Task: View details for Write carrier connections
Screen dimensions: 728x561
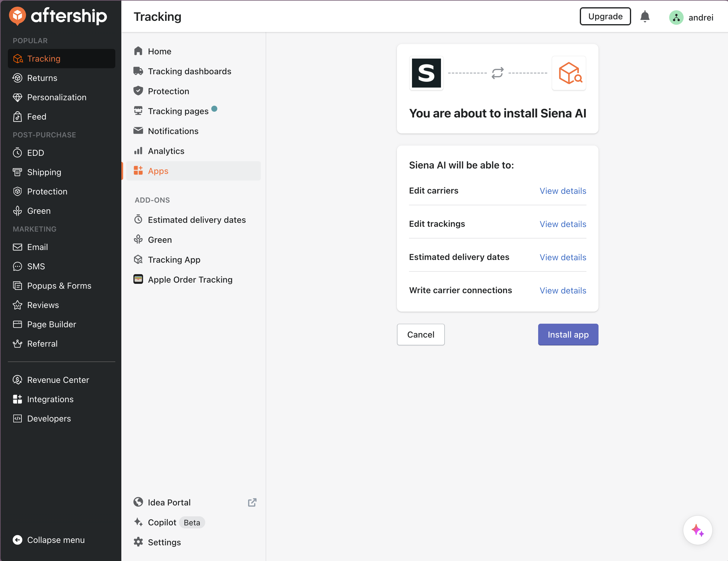Action: 563,290
